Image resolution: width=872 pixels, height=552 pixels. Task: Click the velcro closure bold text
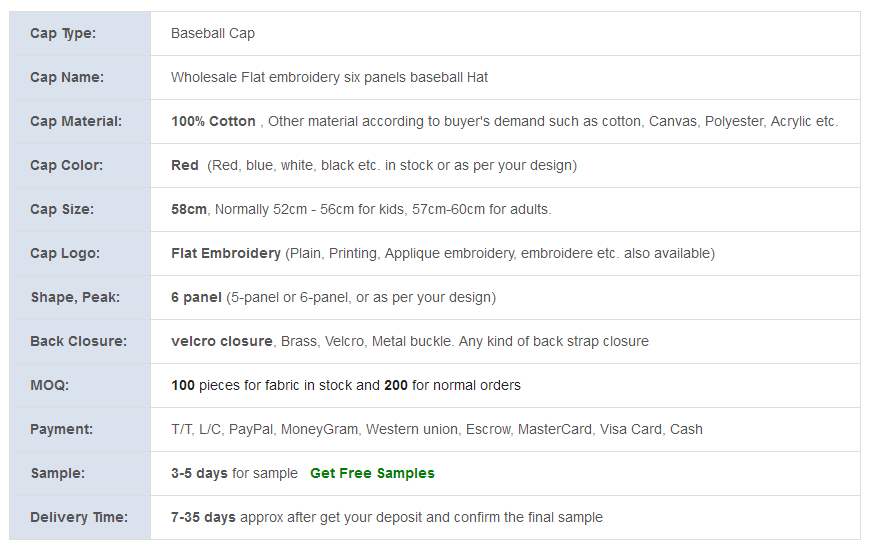[x=222, y=341]
